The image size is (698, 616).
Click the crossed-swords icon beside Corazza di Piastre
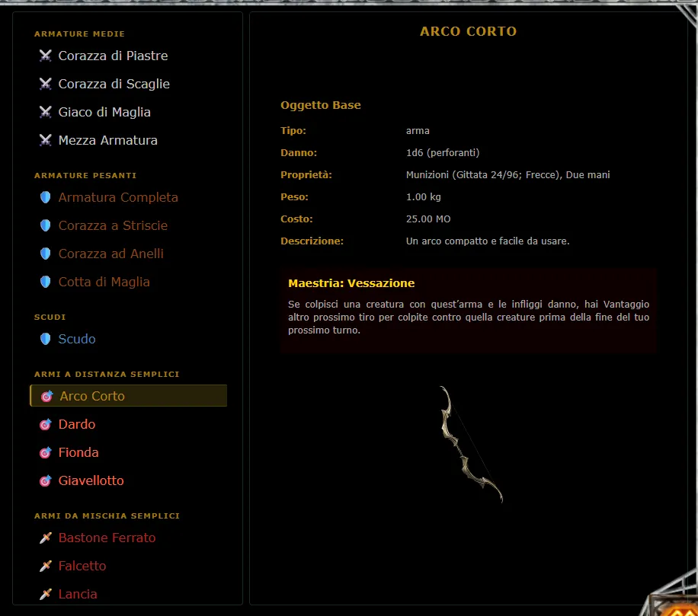click(x=46, y=56)
